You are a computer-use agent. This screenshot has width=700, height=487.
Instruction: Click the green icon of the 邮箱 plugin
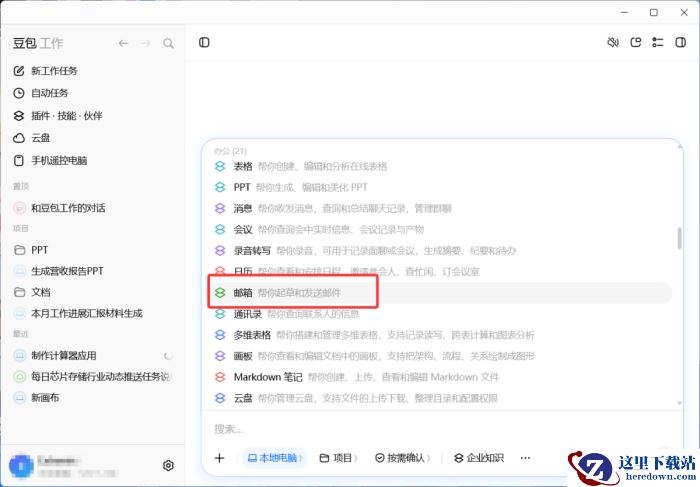(220, 293)
